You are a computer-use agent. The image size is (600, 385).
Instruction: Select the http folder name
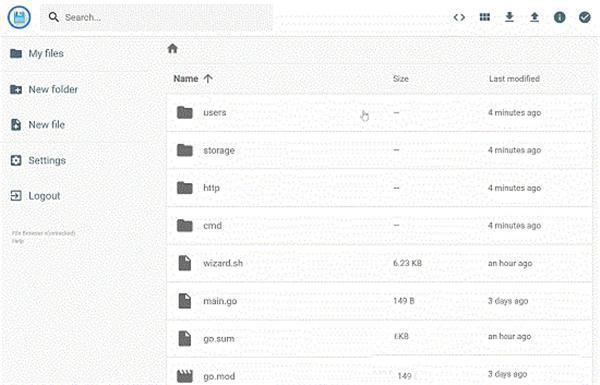click(x=211, y=188)
